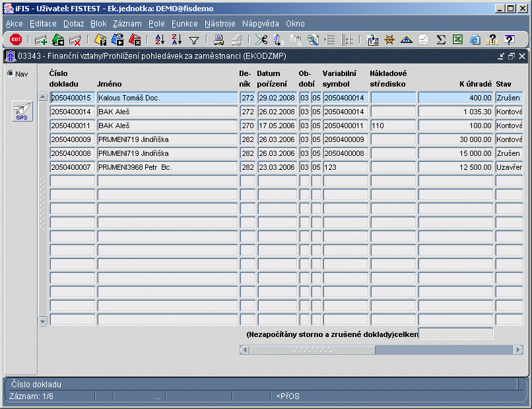Open the Nápověda menu
The height and width of the screenshot is (409, 532).
click(261, 24)
